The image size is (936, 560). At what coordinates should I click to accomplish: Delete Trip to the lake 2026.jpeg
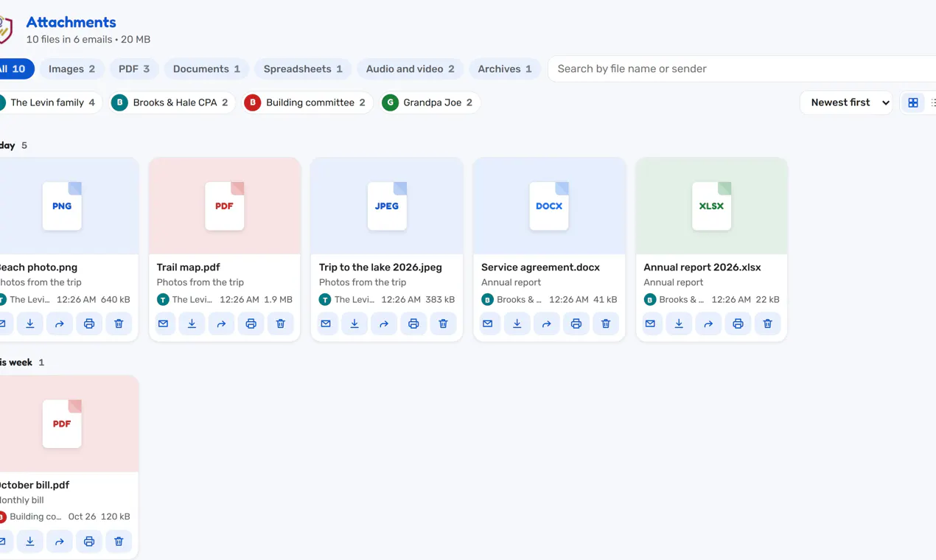tap(443, 323)
